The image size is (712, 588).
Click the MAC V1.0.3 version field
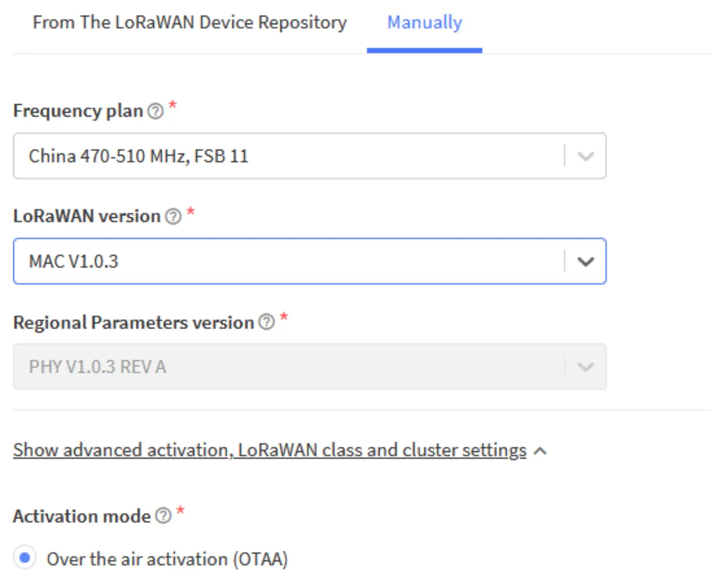pyautogui.click(x=287, y=261)
